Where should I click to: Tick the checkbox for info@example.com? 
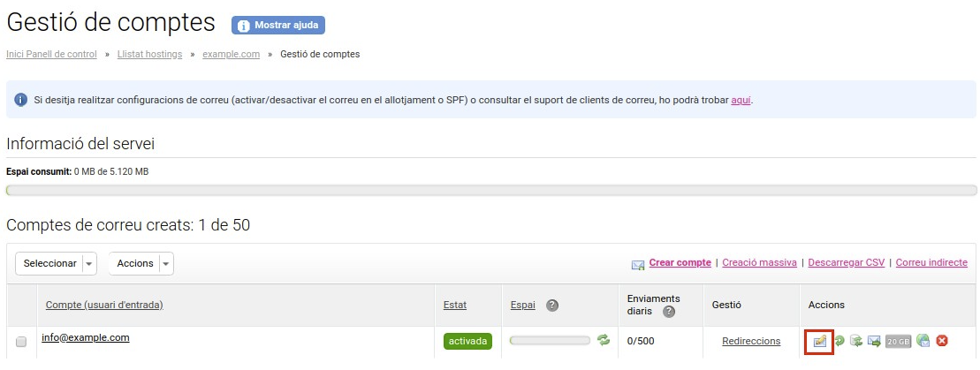pyautogui.click(x=21, y=342)
